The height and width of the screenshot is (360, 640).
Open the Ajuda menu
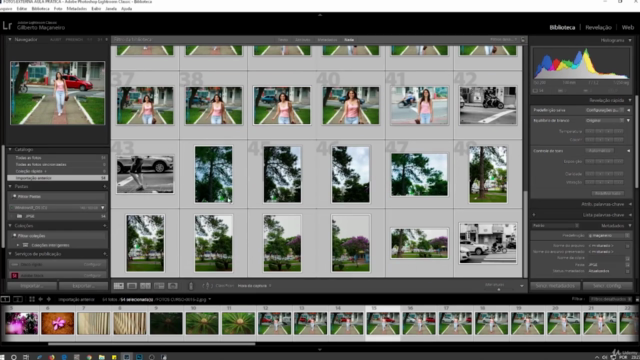click(127, 9)
